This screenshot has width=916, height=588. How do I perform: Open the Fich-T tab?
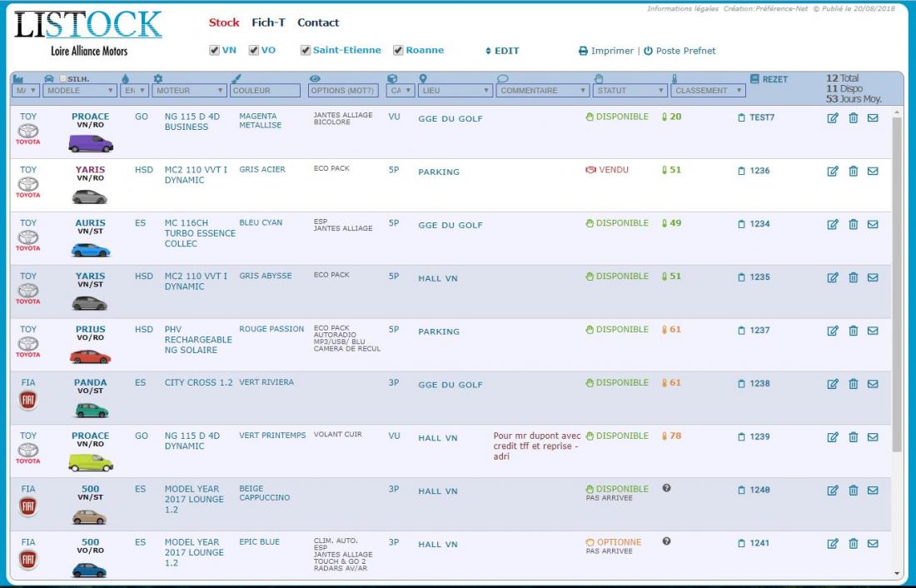point(268,22)
